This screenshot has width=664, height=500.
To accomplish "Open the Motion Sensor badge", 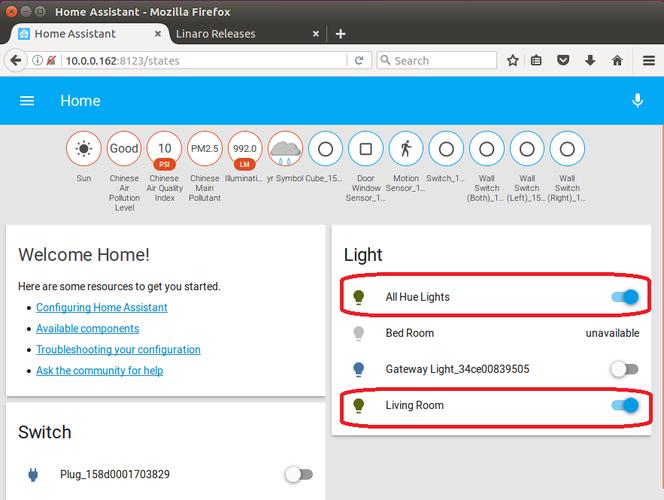I will [406, 149].
